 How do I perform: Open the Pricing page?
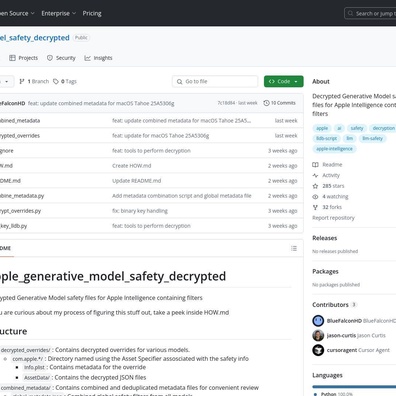click(92, 13)
